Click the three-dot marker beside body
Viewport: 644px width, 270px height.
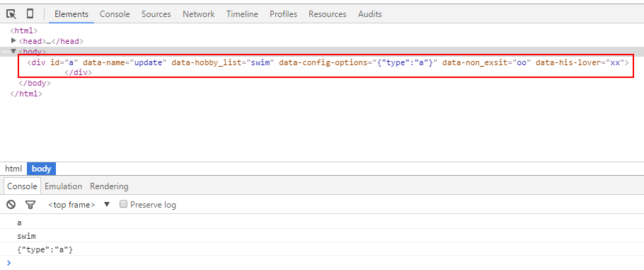tap(4, 52)
